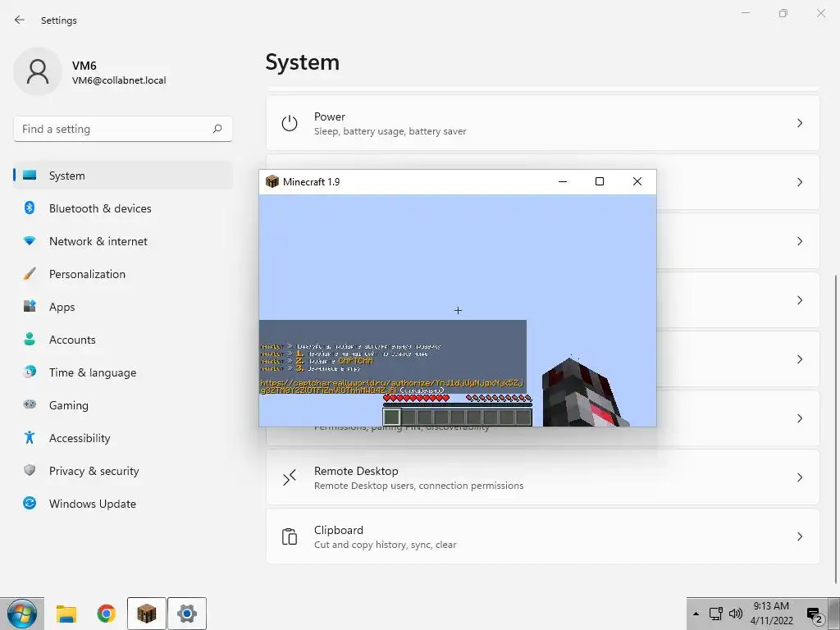This screenshot has width=840, height=630.
Task: Switch to Settings gear taskbar button
Action: (187, 614)
